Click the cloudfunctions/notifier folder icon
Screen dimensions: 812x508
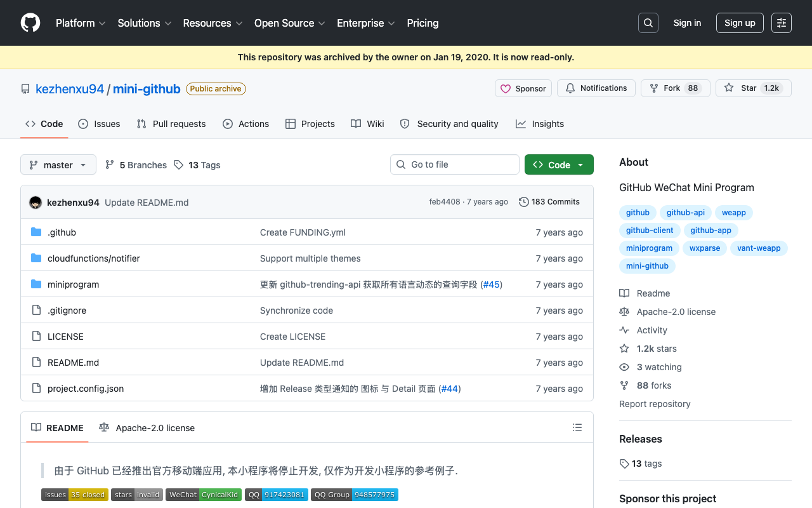[36, 258]
